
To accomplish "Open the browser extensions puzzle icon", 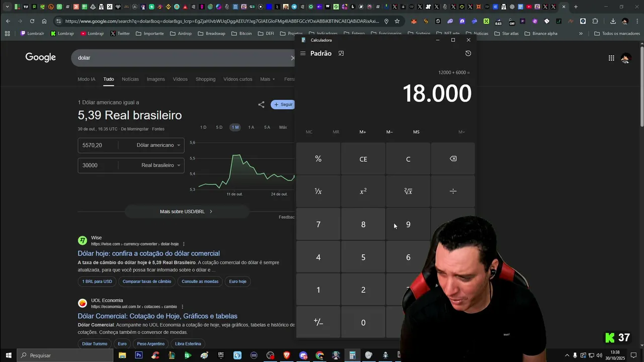I will coord(595,21).
